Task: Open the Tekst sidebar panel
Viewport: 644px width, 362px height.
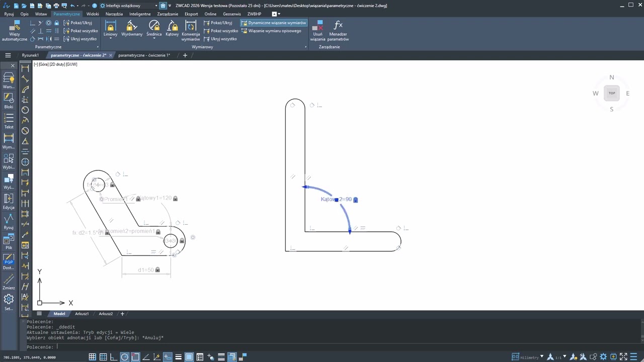Action: (9, 121)
